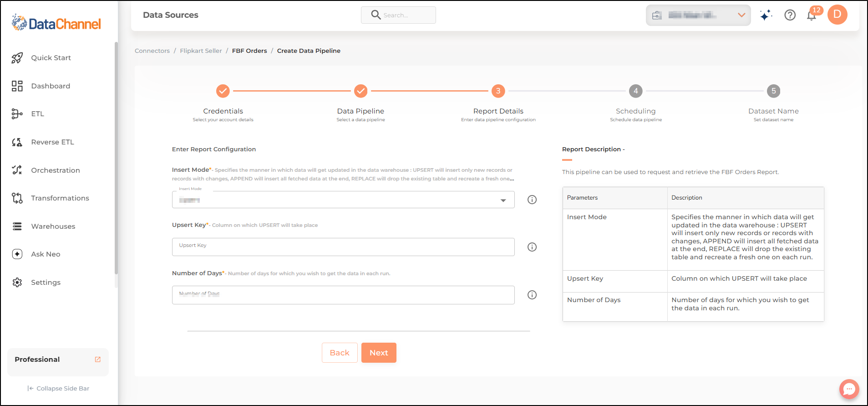
Task: Open the Orchestration icon
Action: click(17, 170)
